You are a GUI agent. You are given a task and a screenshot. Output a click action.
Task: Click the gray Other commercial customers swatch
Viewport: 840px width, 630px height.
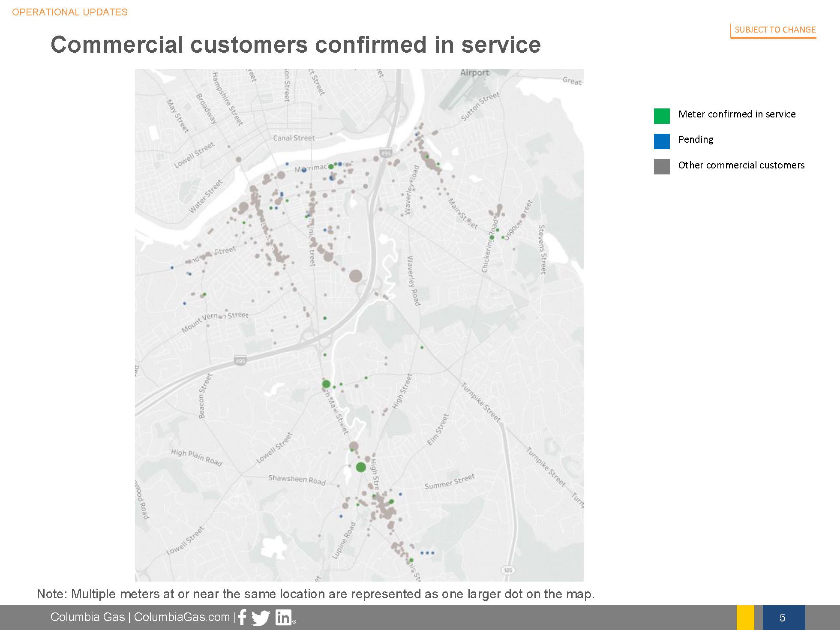[661, 166]
